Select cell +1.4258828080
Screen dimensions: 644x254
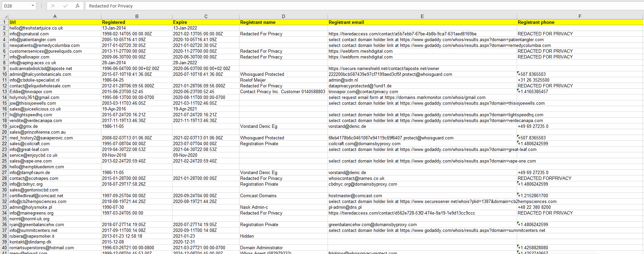click(x=580, y=248)
